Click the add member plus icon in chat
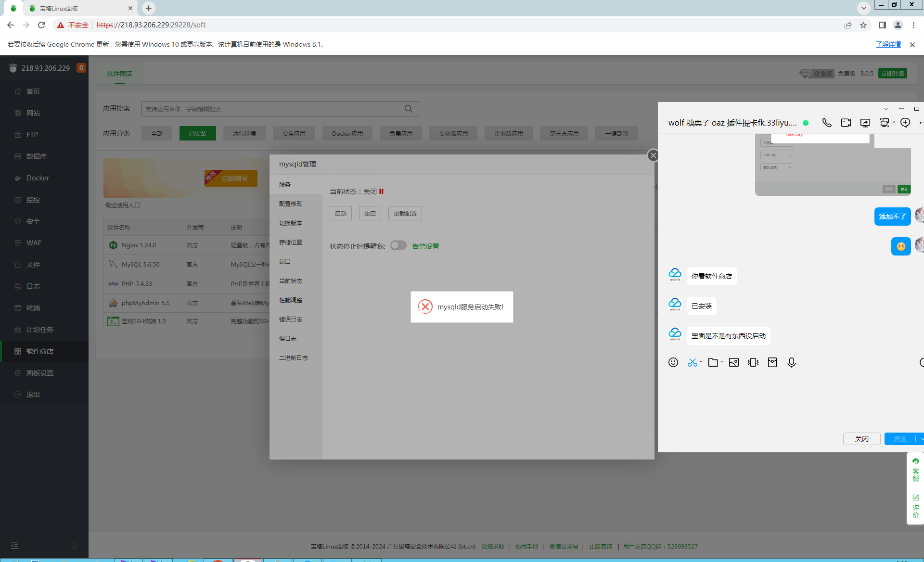Screen dimensions: 924x562 point(905,123)
